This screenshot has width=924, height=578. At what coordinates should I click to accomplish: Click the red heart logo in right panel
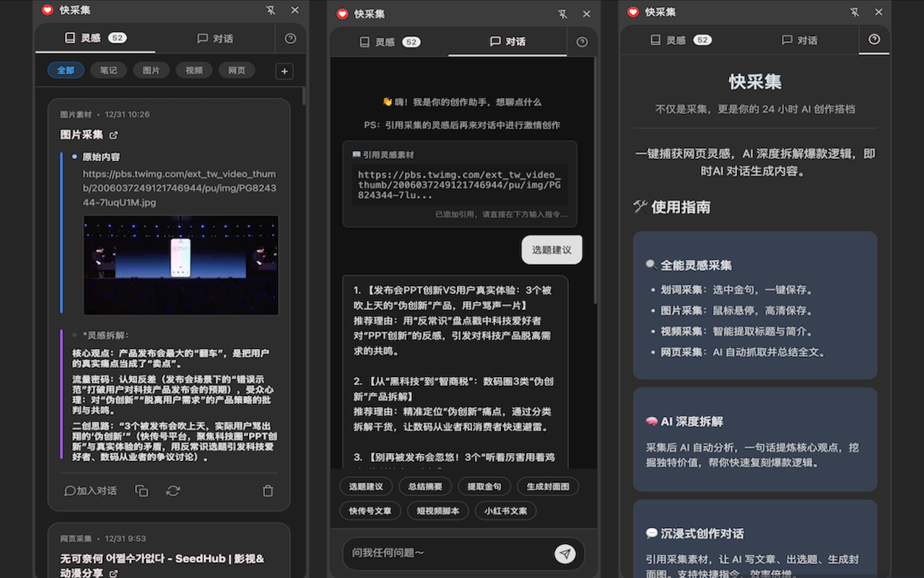click(633, 12)
